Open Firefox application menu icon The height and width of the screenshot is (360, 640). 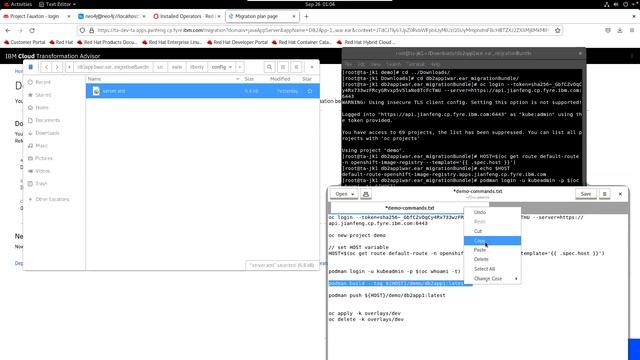pyautogui.click(x=632, y=30)
